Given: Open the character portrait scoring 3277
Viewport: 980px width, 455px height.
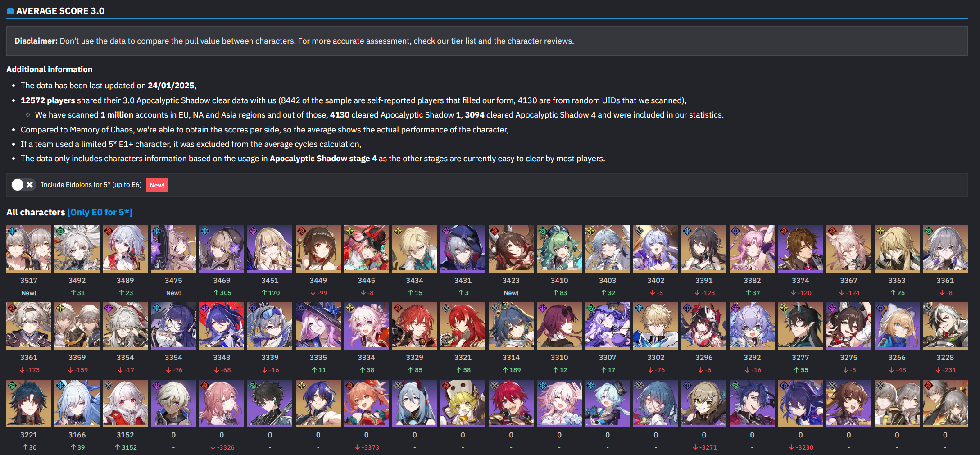Looking at the screenshot, I should (800, 326).
